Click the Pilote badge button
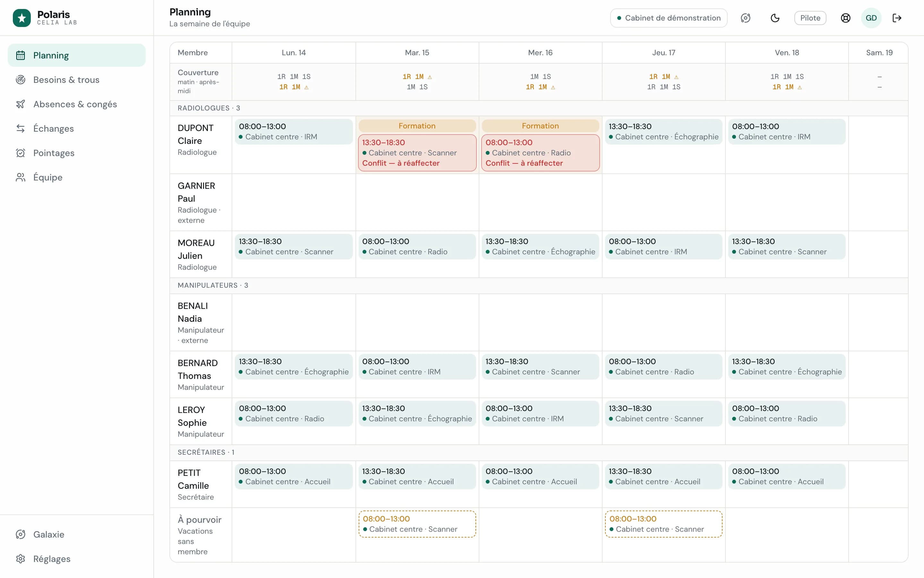Screen dimensions: 924x578 point(810,18)
